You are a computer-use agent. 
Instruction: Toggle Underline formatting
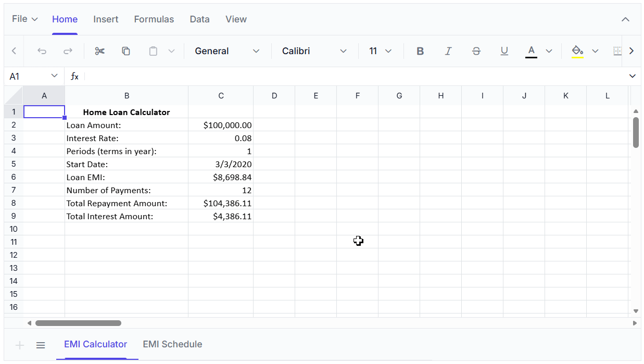[x=504, y=51]
